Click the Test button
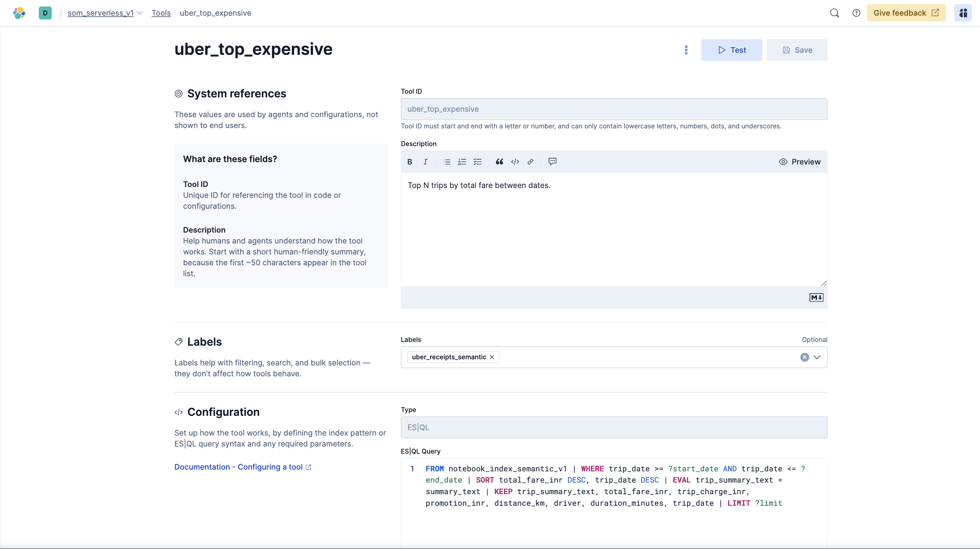The image size is (980, 549). (x=731, y=50)
